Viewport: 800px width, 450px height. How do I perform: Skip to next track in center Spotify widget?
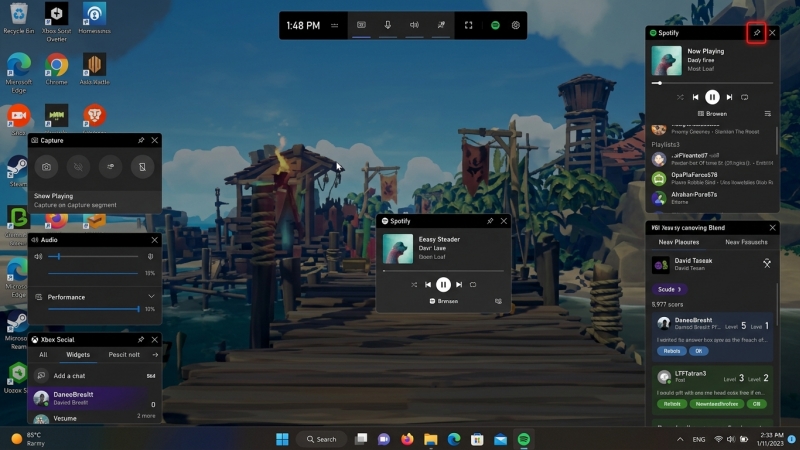tap(459, 285)
